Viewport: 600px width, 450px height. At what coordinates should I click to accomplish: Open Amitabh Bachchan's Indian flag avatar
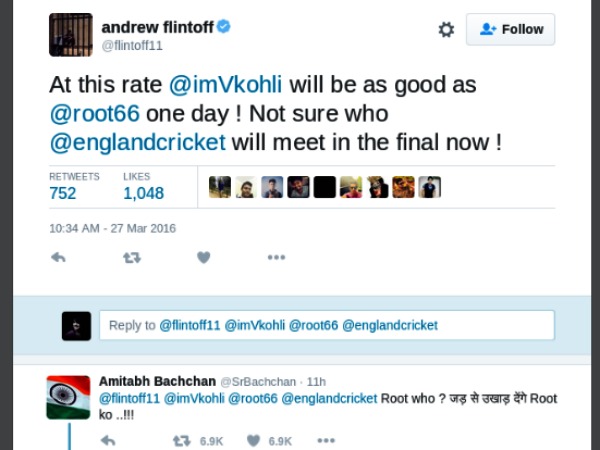click(x=69, y=397)
